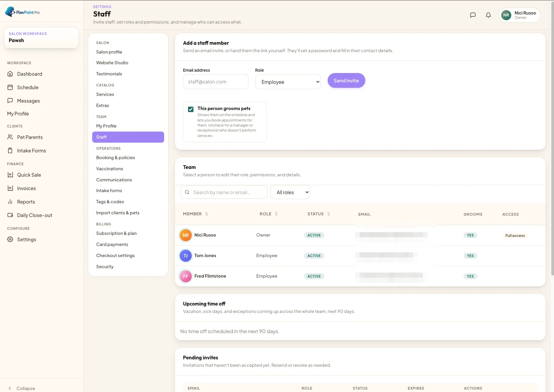
Task: Click the Messages speech bubble icon in sidebar
Action: [10, 101]
